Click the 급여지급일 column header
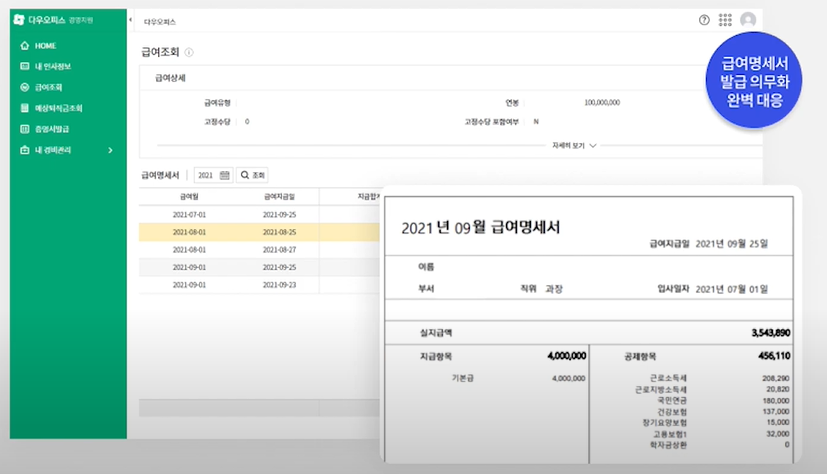The height and width of the screenshot is (474, 827). click(279, 196)
